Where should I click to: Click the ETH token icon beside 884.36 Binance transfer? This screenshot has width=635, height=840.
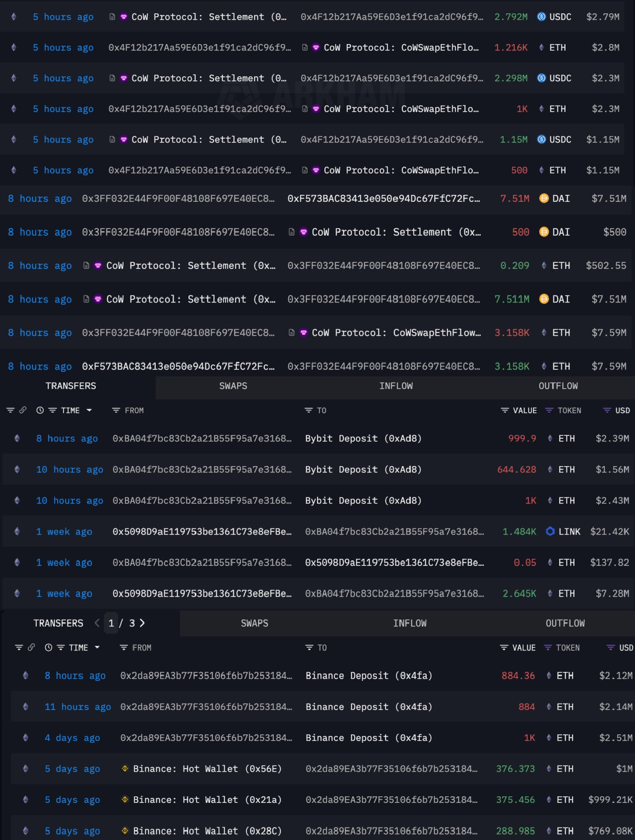pyautogui.click(x=548, y=675)
